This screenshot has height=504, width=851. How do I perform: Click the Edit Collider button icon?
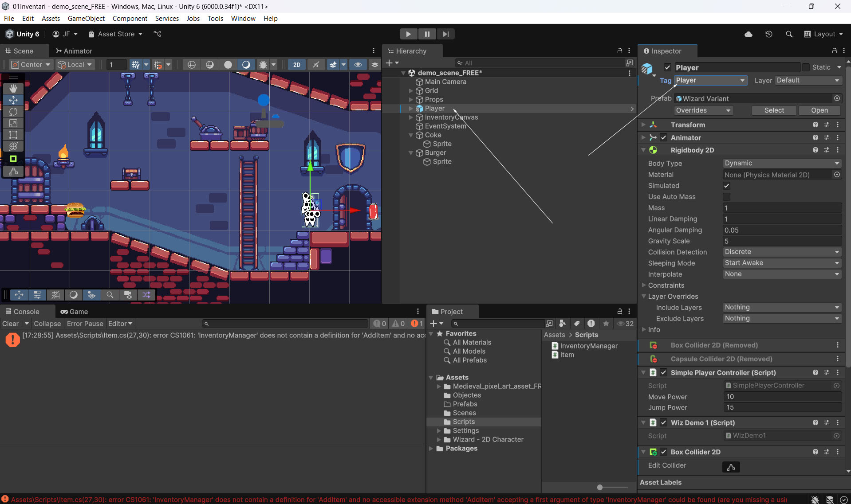[x=731, y=467]
